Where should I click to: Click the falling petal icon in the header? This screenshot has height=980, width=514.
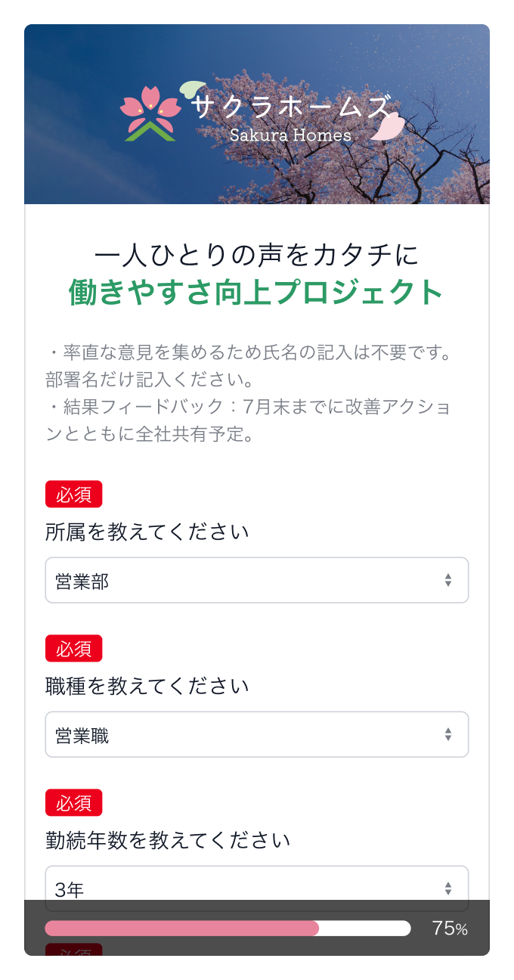(x=387, y=126)
